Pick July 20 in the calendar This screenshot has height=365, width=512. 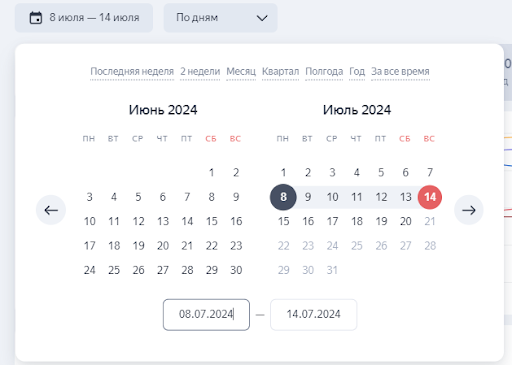[406, 221]
